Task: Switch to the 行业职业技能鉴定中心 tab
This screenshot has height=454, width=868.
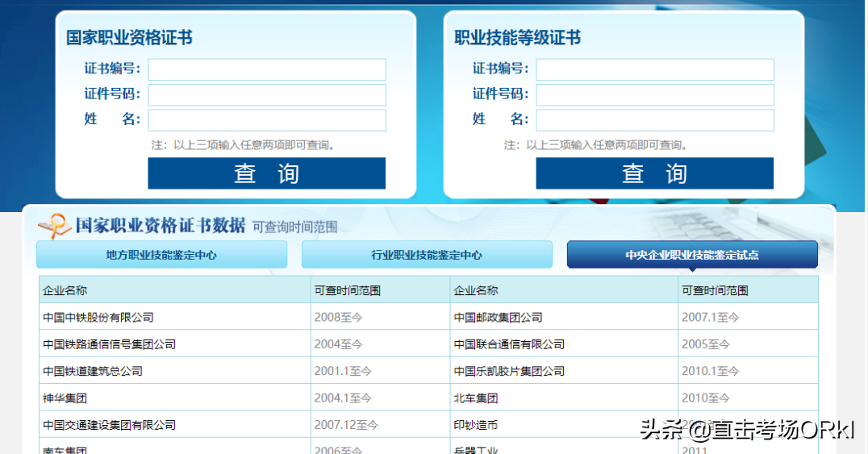Action: (x=427, y=255)
